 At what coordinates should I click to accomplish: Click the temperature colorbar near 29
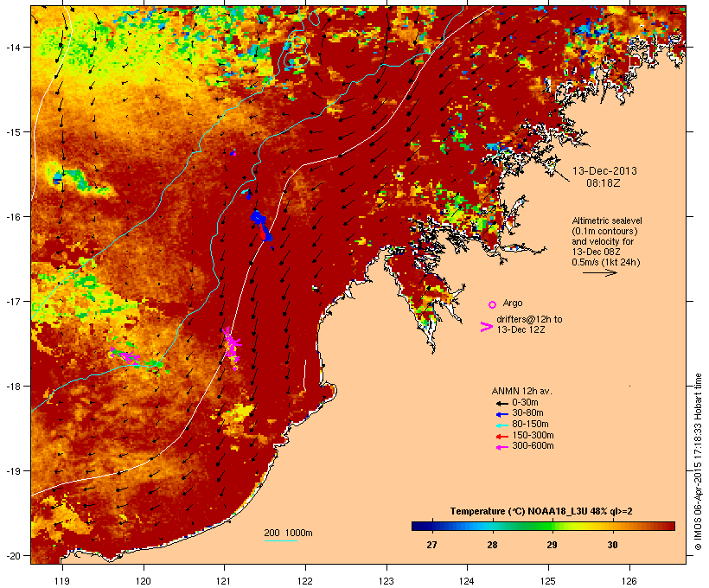click(x=553, y=526)
